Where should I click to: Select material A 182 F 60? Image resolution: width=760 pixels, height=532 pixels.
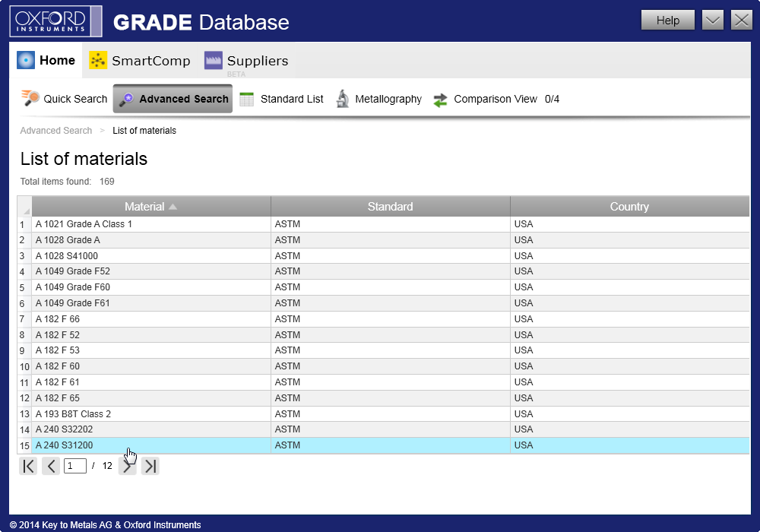[383, 366]
